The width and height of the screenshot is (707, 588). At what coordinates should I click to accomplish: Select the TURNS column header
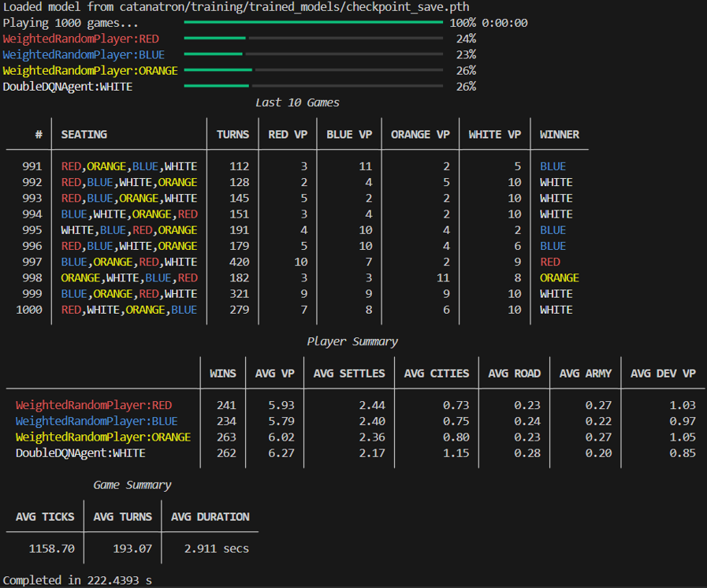coord(233,134)
